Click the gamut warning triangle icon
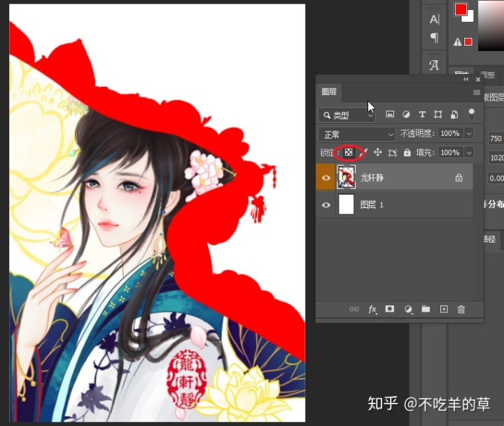The width and height of the screenshot is (504, 426). (x=457, y=42)
